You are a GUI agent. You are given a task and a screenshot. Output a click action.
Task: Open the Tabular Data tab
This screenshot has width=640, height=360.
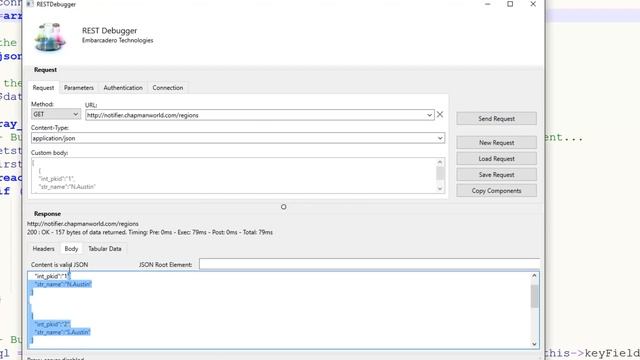click(x=105, y=249)
